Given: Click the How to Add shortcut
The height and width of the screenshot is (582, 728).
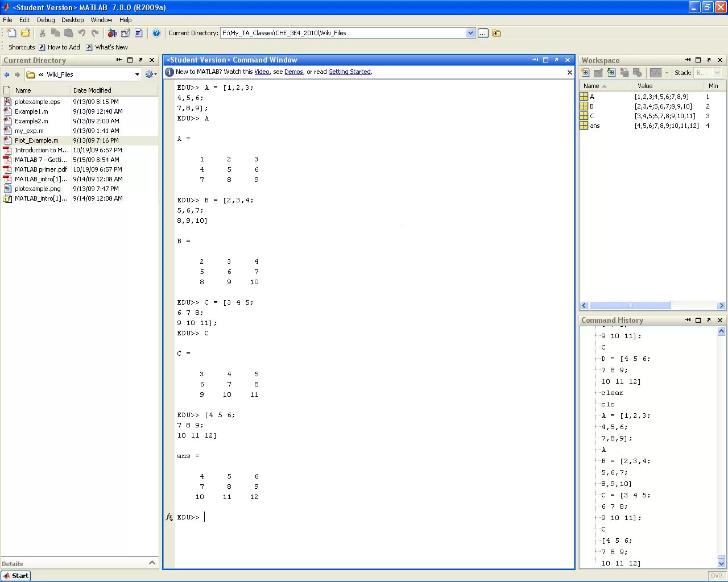Looking at the screenshot, I should 59,47.
